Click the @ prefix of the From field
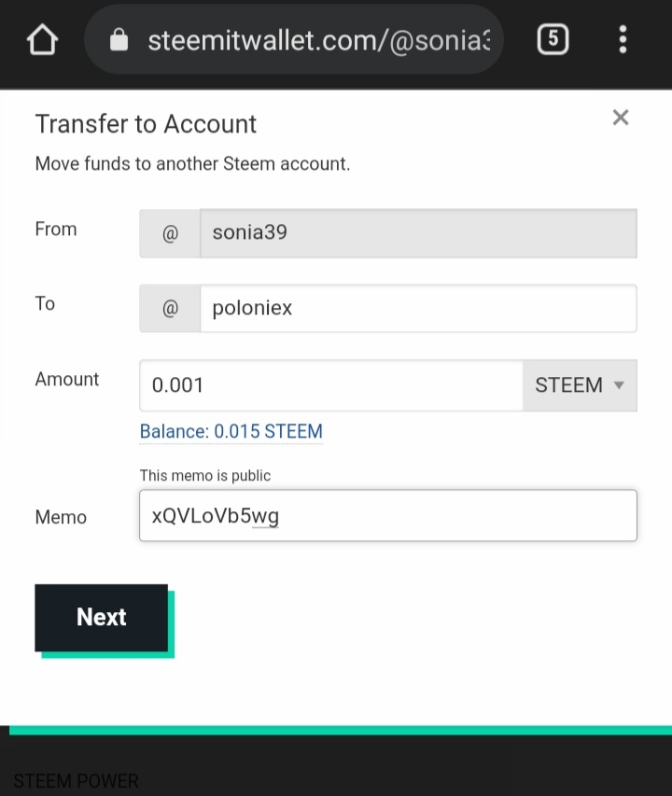 tap(170, 233)
